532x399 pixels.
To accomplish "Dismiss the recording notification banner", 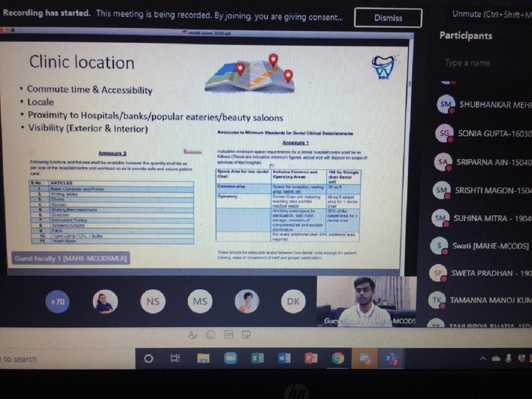I will (388, 18).
